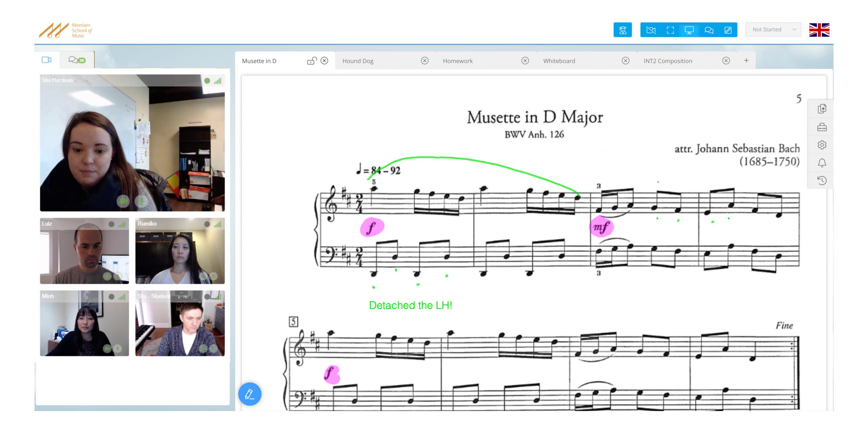This screenshot has width=868, height=428.
Task: Open the Not Started status dropdown
Action: point(773,29)
